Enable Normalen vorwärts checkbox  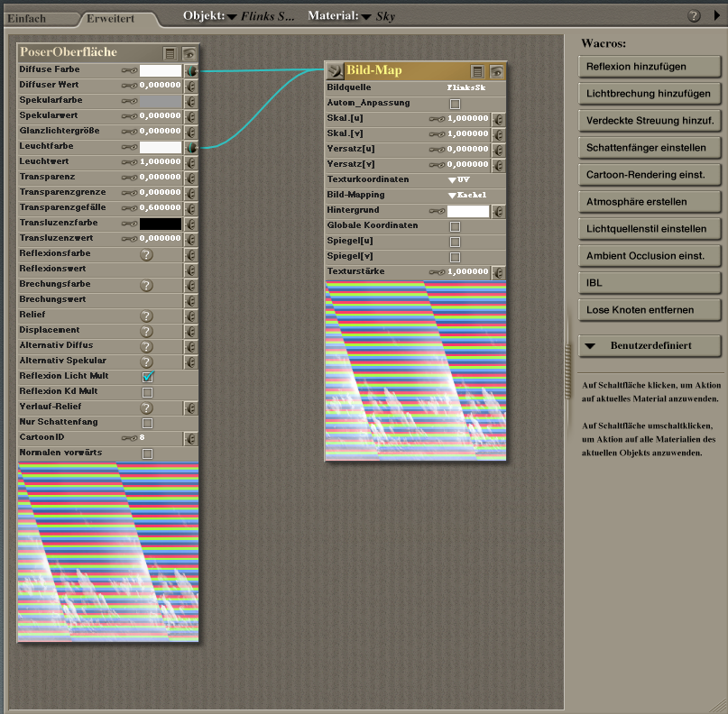pos(147,453)
